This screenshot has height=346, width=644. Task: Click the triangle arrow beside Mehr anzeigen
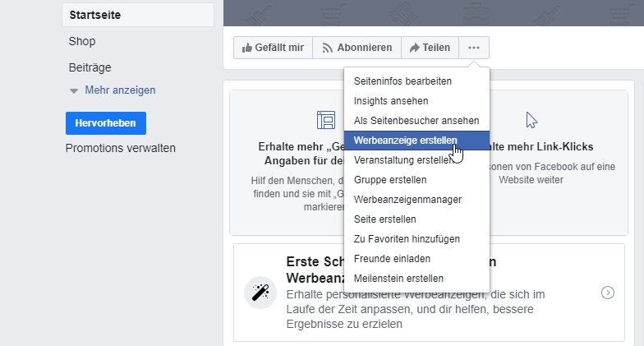(74, 90)
